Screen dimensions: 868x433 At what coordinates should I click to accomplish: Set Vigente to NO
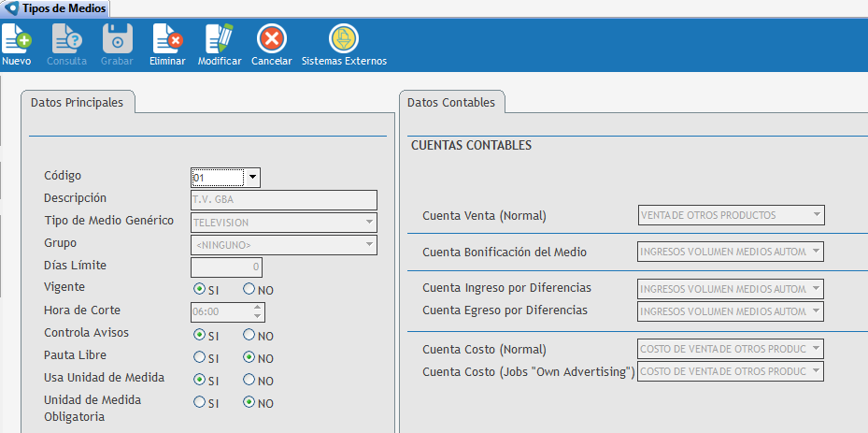tap(249, 289)
